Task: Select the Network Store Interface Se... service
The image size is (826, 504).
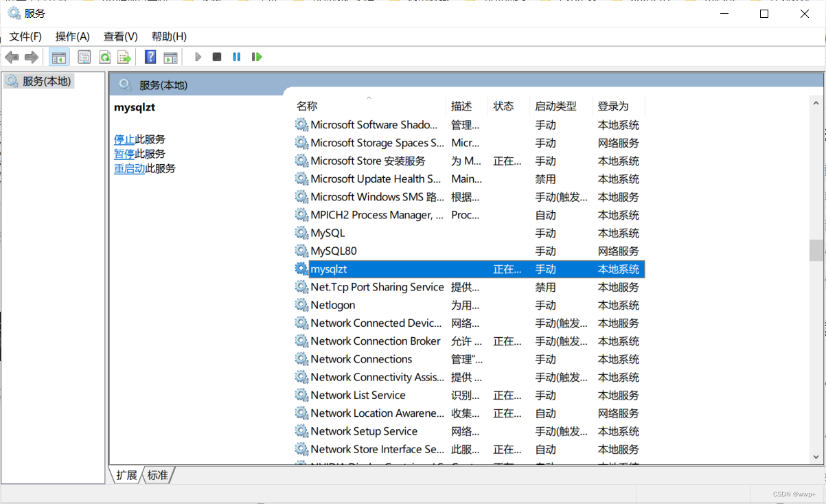Action: point(469,449)
